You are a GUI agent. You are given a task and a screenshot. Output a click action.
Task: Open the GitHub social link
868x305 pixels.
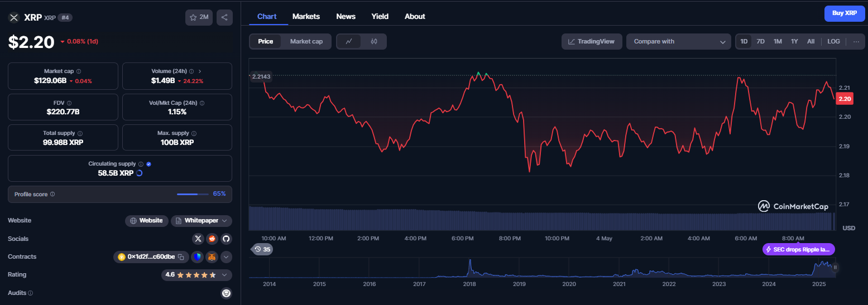[x=226, y=239]
